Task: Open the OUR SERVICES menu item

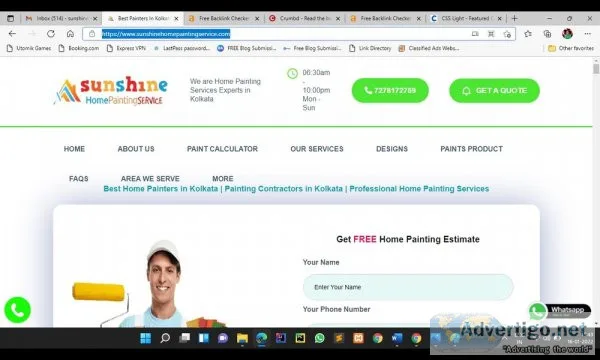Action: tap(317, 149)
